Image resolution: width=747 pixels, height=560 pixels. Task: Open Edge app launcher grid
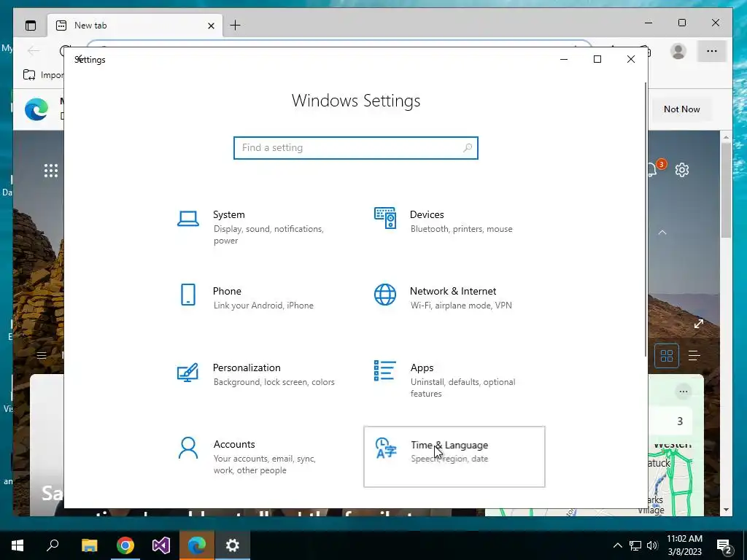(51, 171)
